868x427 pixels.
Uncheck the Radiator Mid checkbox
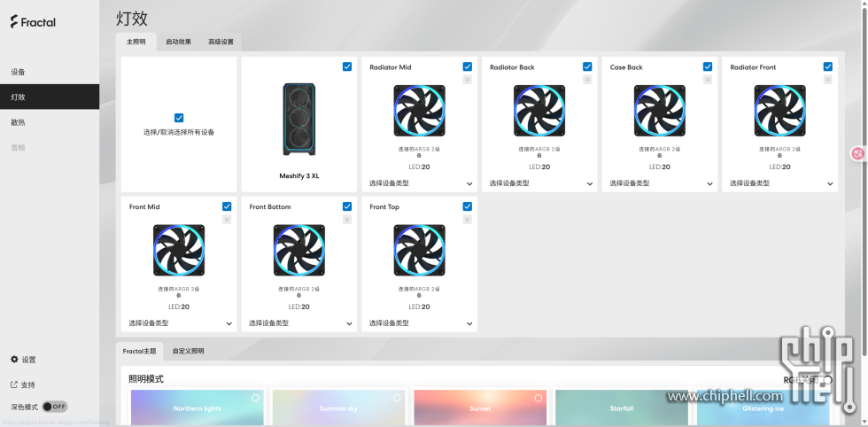(x=468, y=66)
